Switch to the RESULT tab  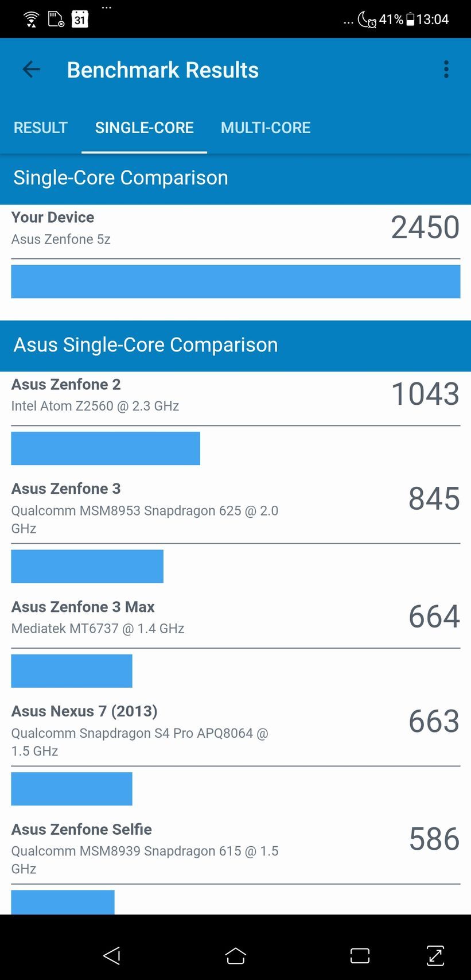[40, 127]
